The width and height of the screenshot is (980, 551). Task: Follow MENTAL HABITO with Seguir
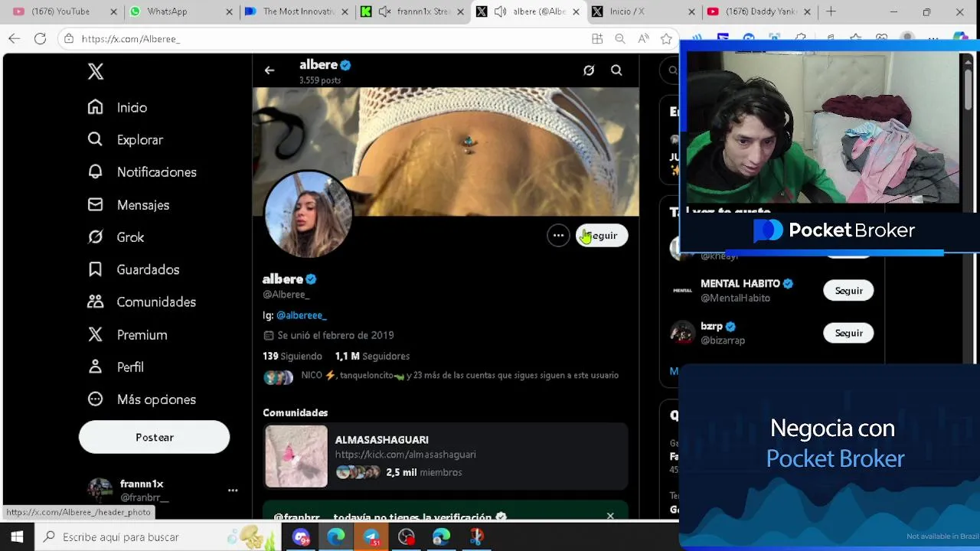[x=848, y=291]
